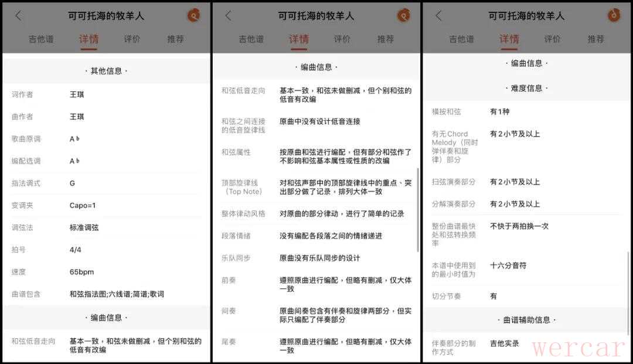633x364 pixels.
Task: Tap back arrow on the right phone screen
Action: (438, 16)
